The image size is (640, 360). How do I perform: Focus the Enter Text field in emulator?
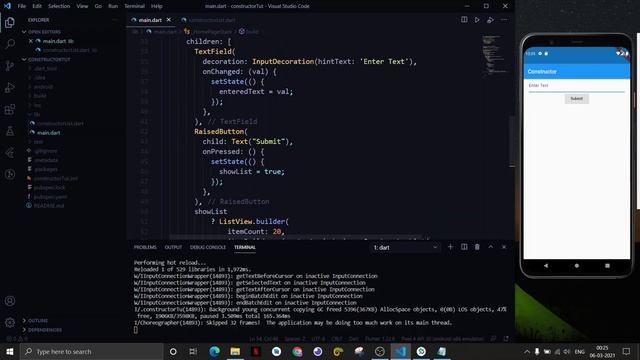coord(576,86)
